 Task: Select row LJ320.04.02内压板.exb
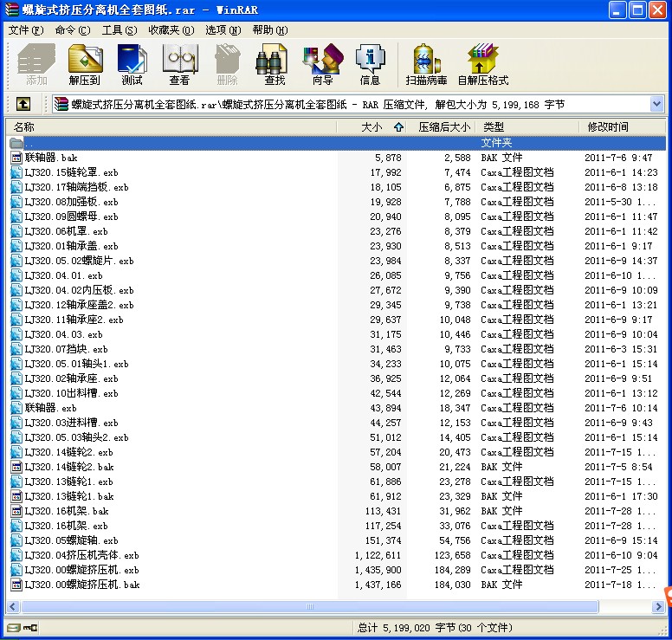[x=338, y=290]
